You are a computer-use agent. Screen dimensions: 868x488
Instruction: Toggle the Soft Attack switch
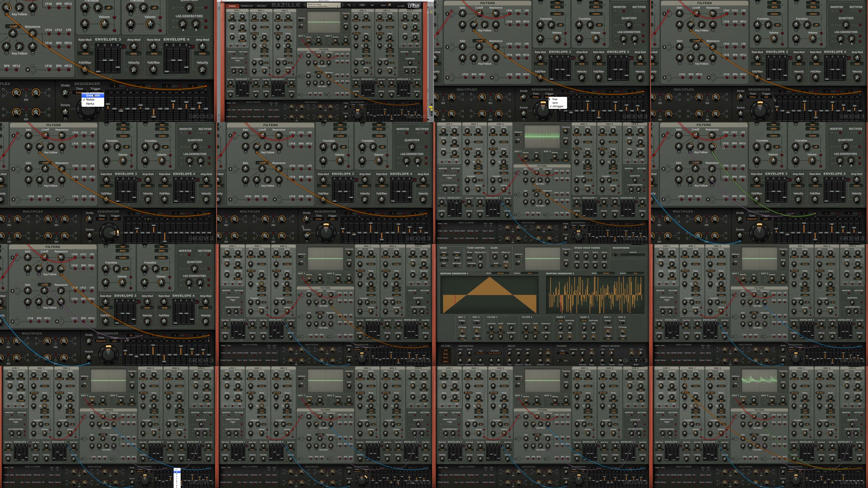pos(456,266)
